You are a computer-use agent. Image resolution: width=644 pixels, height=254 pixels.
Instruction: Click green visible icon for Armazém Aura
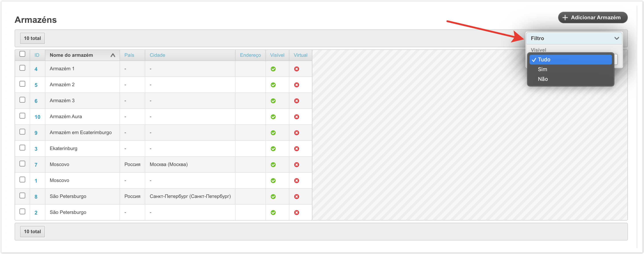tap(273, 117)
